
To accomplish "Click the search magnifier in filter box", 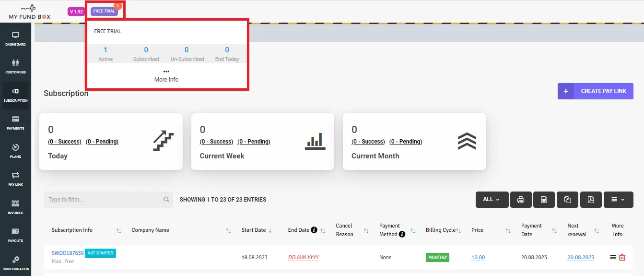I will pos(166,200).
